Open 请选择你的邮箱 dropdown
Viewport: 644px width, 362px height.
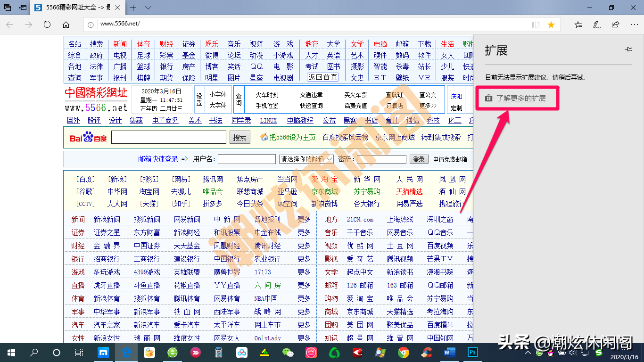306,159
